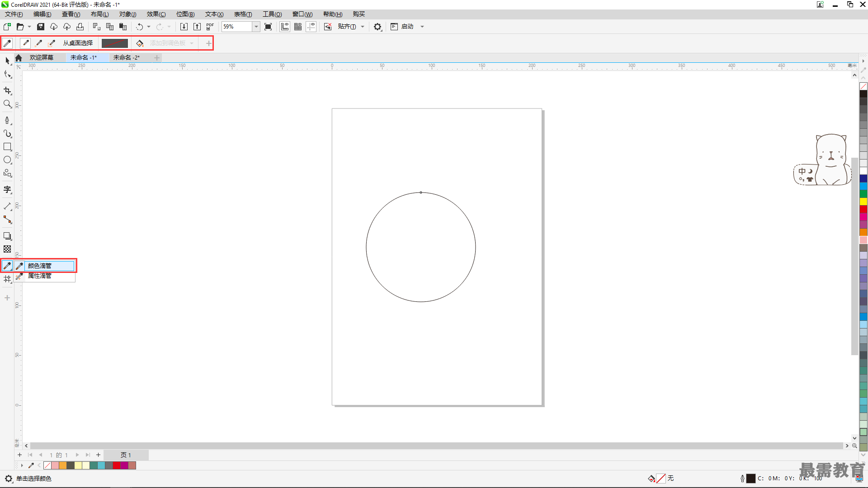This screenshot has height=488, width=868.
Task: Click the Launch button
Action: coord(402,27)
